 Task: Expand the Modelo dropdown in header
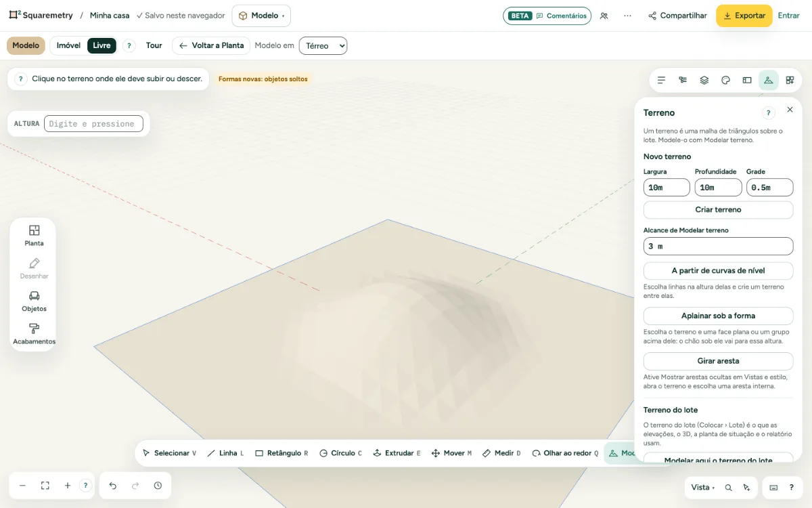[261, 16]
